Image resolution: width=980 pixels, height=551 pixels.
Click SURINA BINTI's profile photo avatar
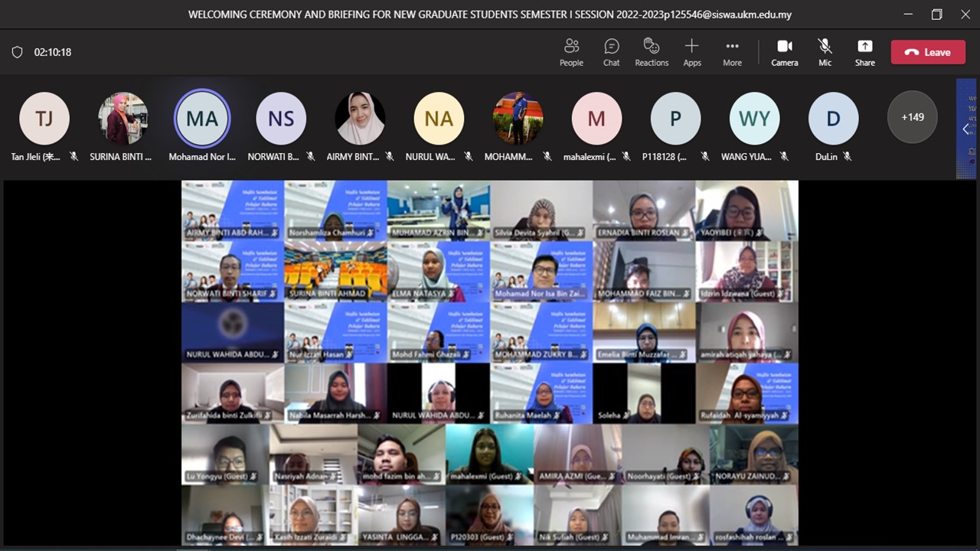tap(123, 119)
